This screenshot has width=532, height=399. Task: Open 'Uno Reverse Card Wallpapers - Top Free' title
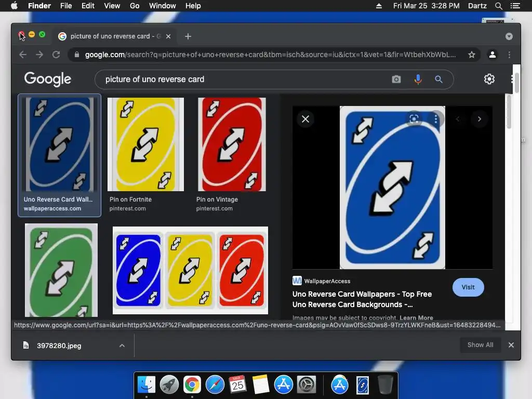(x=362, y=299)
